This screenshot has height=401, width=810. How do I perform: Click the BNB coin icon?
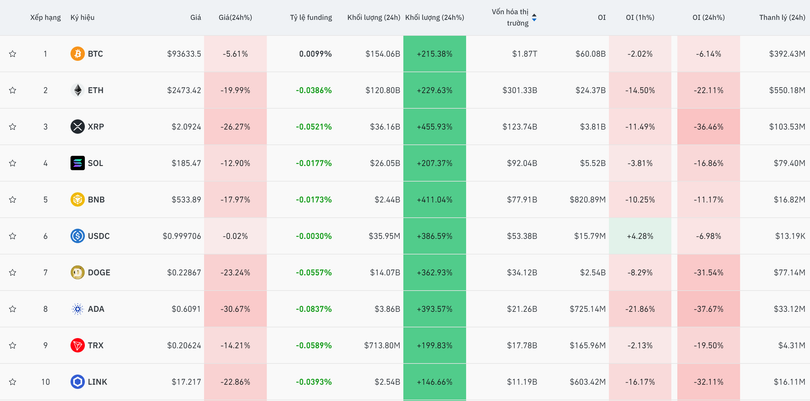tap(77, 200)
